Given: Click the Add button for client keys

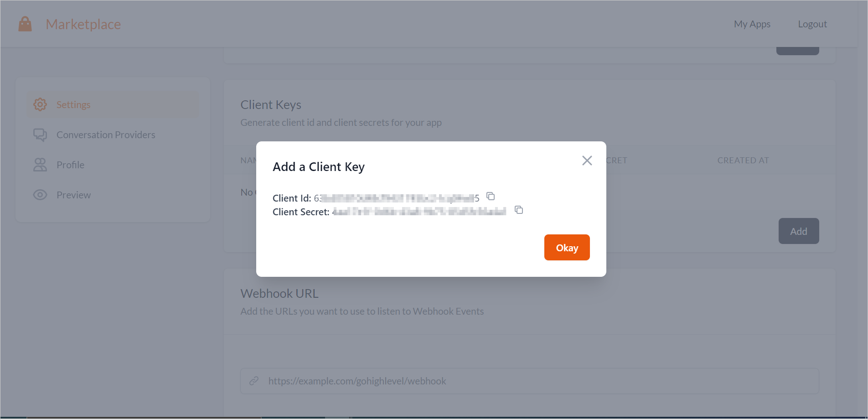Looking at the screenshot, I should click(798, 231).
